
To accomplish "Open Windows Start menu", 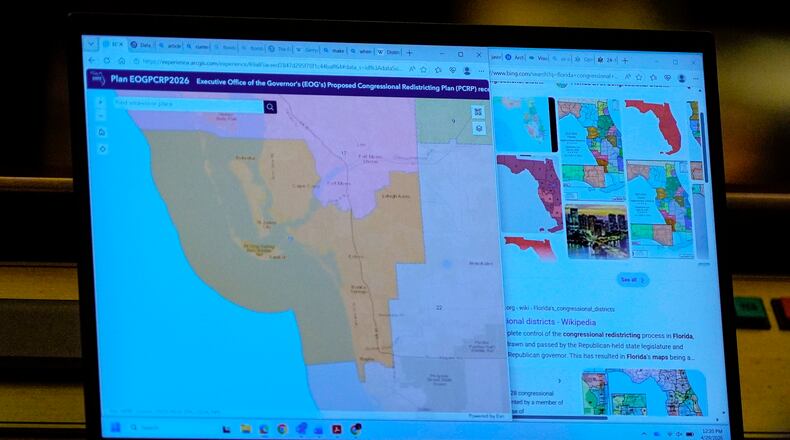I will [115, 427].
